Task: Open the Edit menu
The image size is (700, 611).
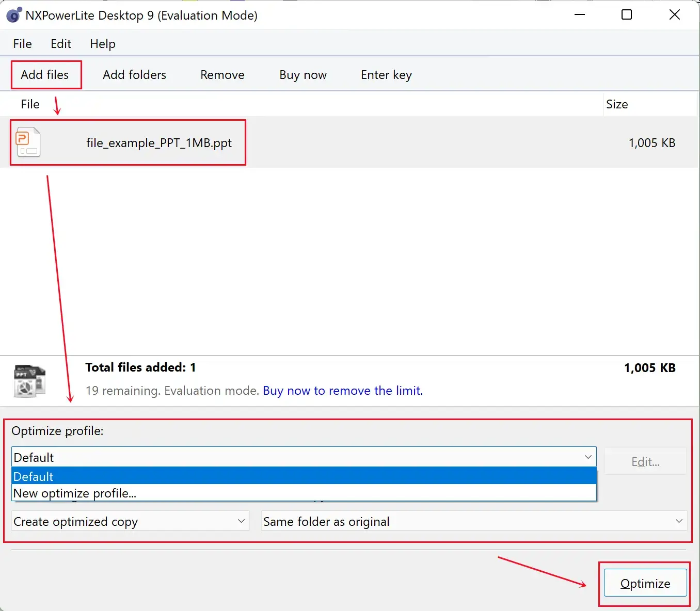Action: [61, 44]
